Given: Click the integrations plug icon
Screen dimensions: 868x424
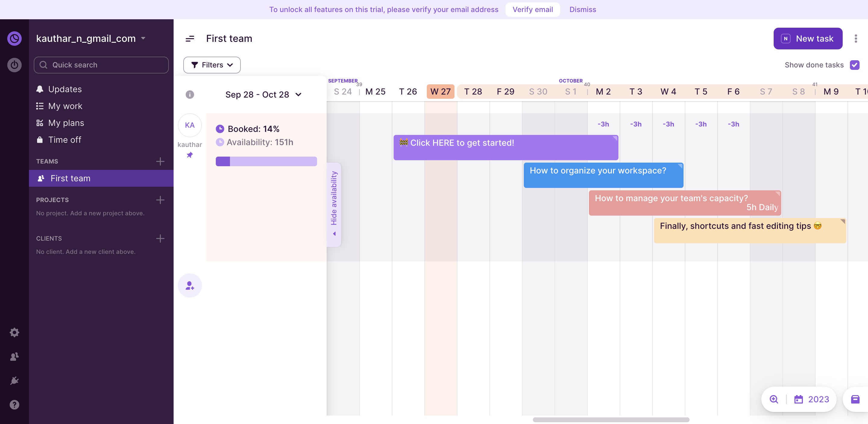Looking at the screenshot, I should 14,381.
